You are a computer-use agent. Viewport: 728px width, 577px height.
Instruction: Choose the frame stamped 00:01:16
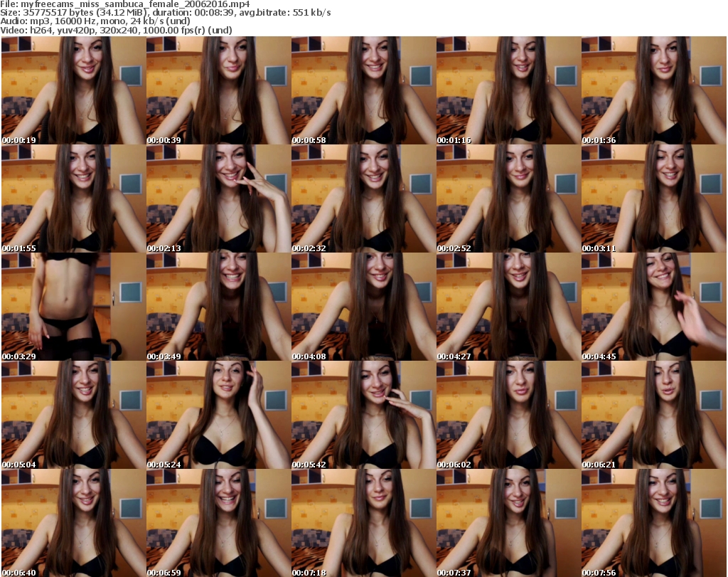[508, 90]
